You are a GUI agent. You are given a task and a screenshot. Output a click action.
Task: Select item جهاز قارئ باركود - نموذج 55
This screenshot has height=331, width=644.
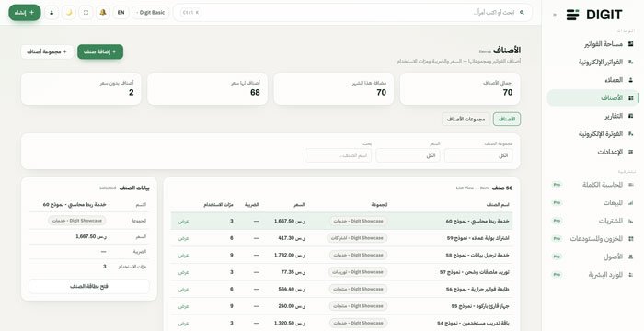pos(480,306)
